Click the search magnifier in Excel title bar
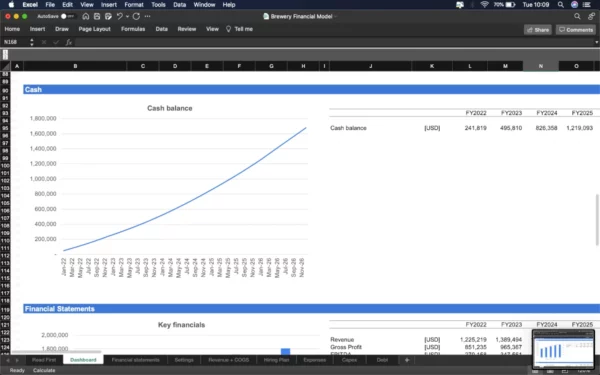 (577, 16)
